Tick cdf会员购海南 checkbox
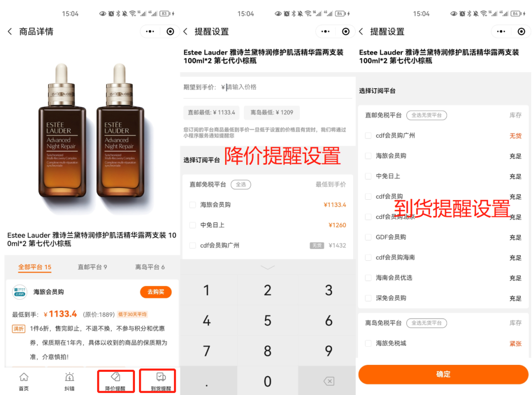 368,257
